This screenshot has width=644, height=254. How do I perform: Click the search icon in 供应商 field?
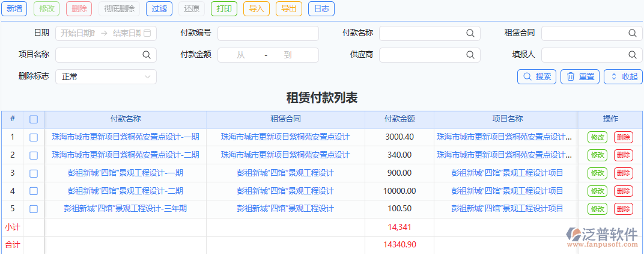click(x=470, y=55)
